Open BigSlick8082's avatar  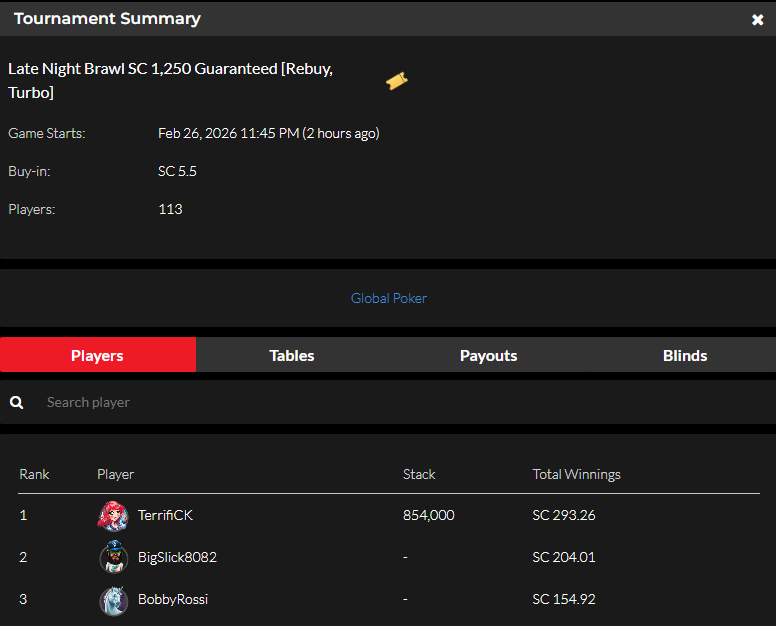(x=113, y=557)
